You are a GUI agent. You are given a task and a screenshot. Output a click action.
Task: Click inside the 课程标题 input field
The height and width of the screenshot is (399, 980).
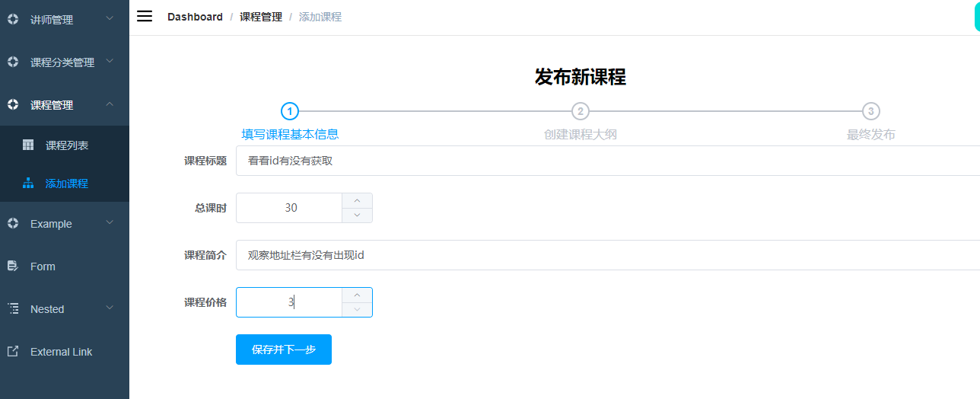click(608, 161)
